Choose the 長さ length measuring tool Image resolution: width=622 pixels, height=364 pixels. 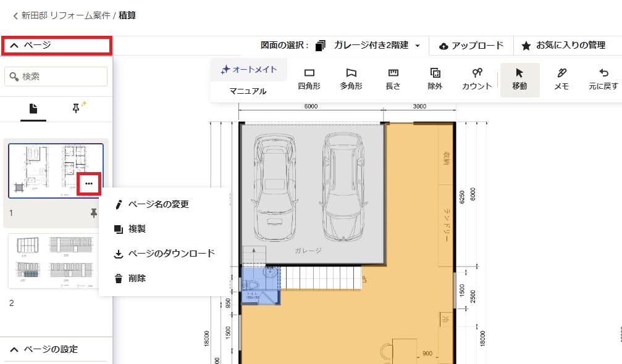pos(393,79)
